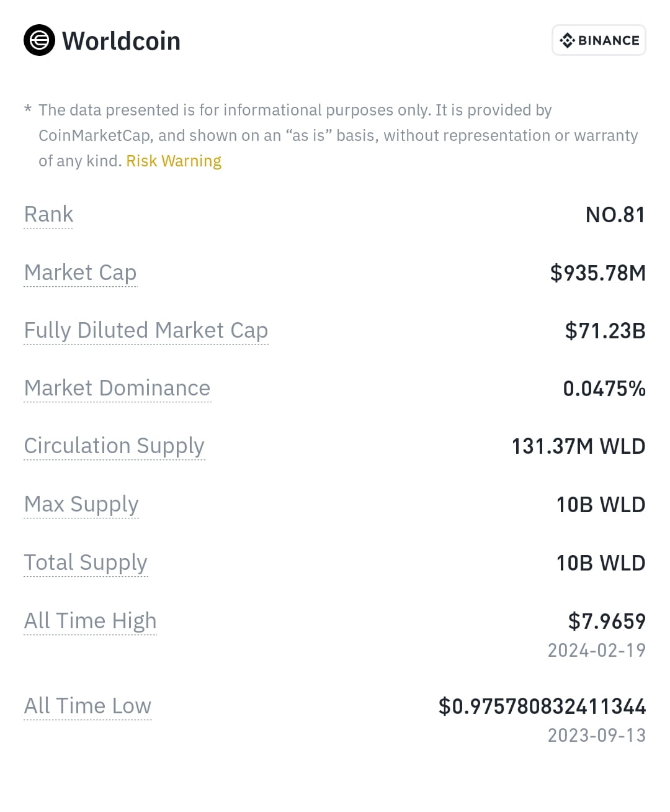Click the Circulation Supply label
670x812 pixels.
(114, 446)
